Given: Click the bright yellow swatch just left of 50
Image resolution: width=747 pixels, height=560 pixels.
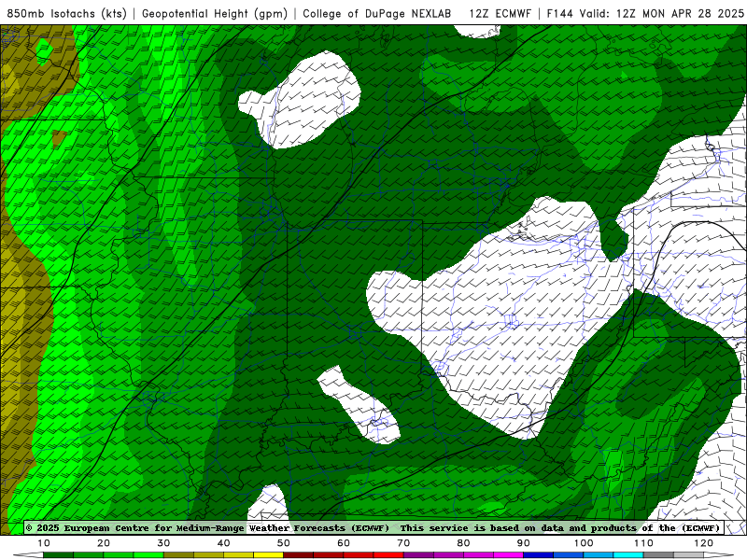Looking at the screenshot, I should click(268, 555).
